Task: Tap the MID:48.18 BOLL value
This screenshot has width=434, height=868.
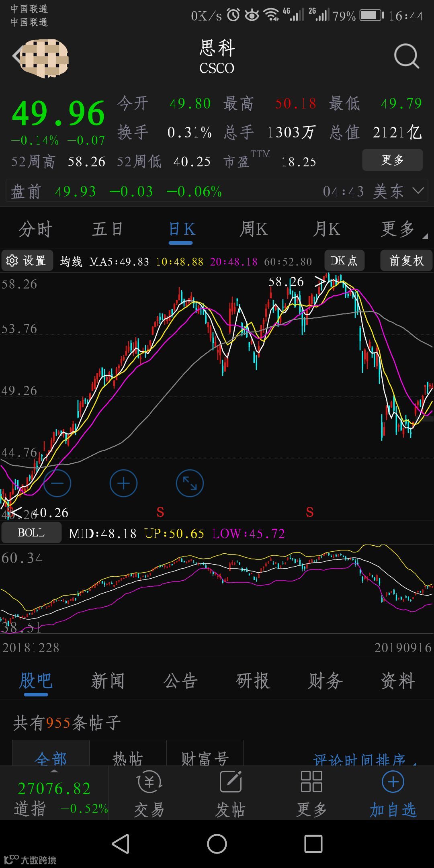Action: [x=102, y=534]
